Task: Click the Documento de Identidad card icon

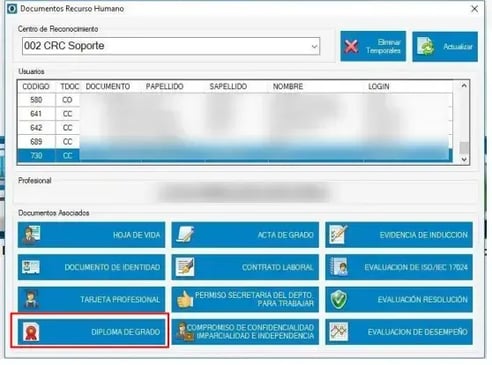Action: [x=31, y=267]
